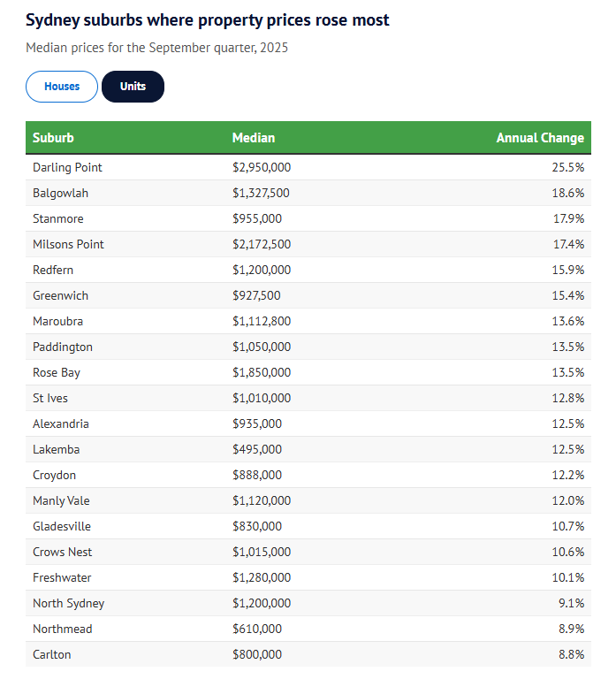This screenshot has width=616, height=679.
Task: Sort by the Suburb column header
Action: 53,138
